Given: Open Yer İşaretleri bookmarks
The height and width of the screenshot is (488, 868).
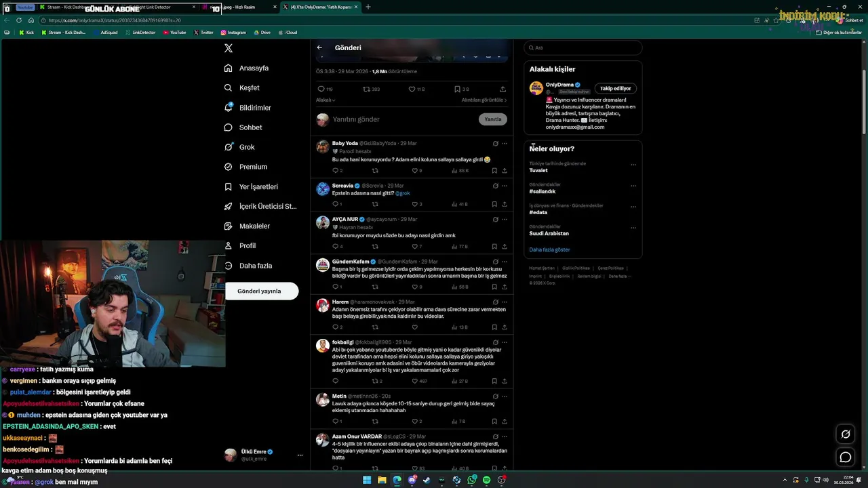Looking at the screenshot, I should coord(251,186).
